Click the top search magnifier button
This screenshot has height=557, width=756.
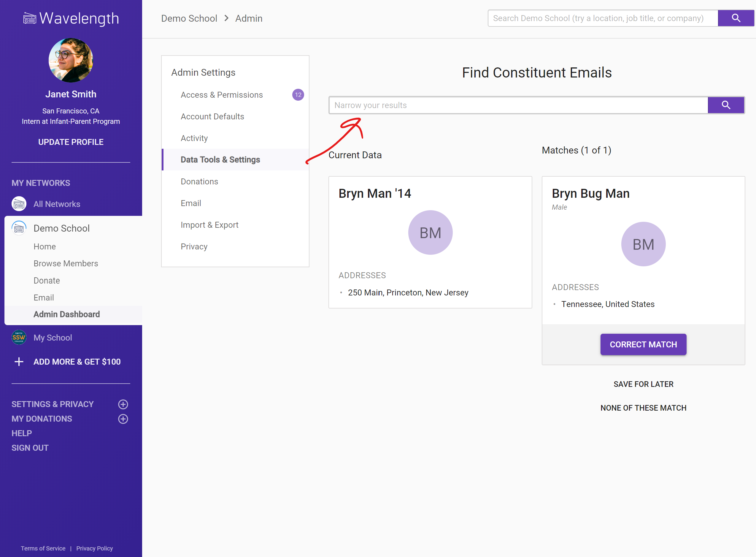[736, 18]
